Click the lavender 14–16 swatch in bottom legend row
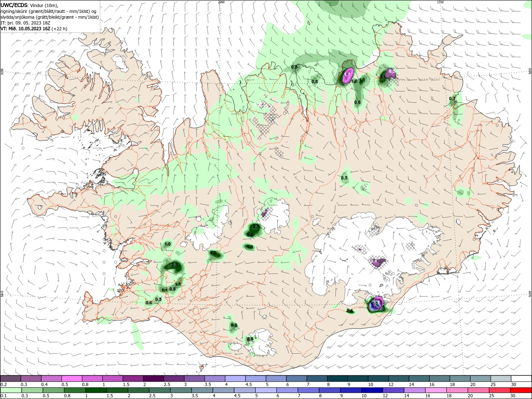Screen dimensions: 532x399 (415, 390)
